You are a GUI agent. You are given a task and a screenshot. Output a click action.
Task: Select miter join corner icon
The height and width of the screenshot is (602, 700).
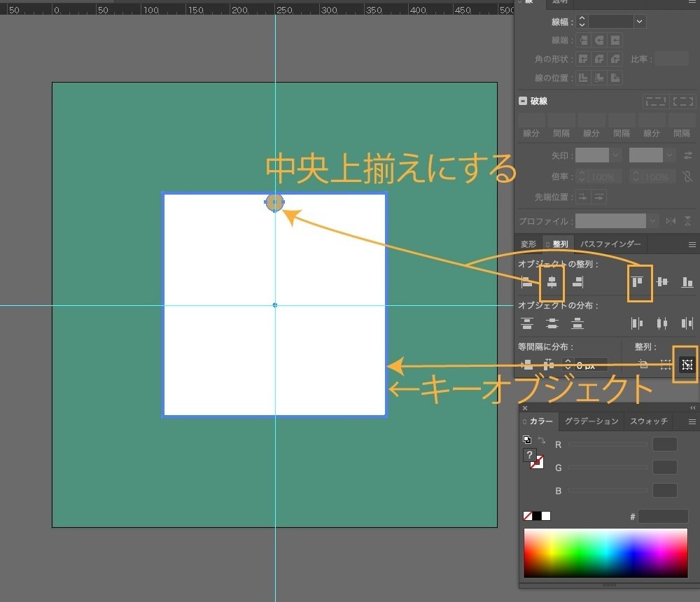pyautogui.click(x=583, y=59)
